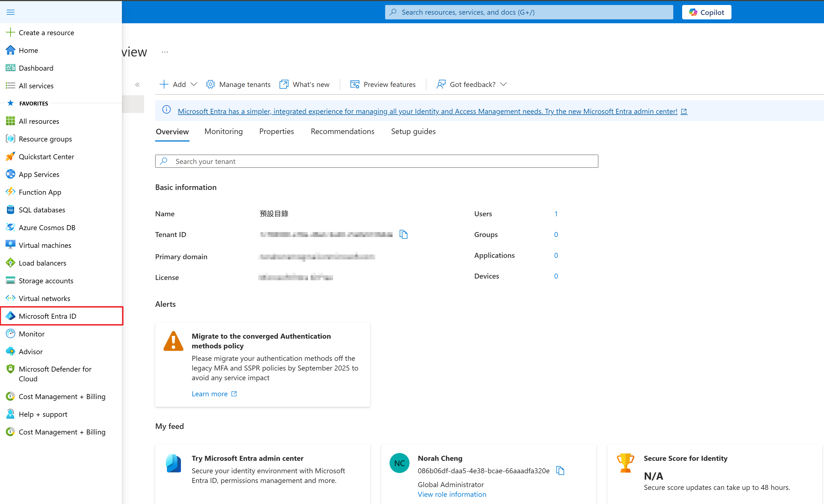Switch to the Monitoring tab
824x504 pixels.
pos(223,131)
